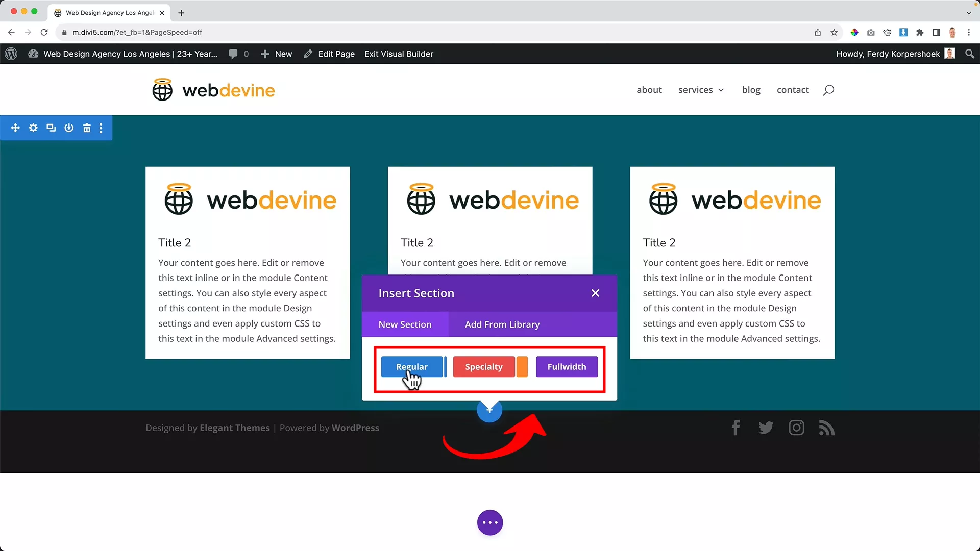Choose the Fullwidth section button
The height and width of the screenshot is (551, 980).
pos(567,367)
